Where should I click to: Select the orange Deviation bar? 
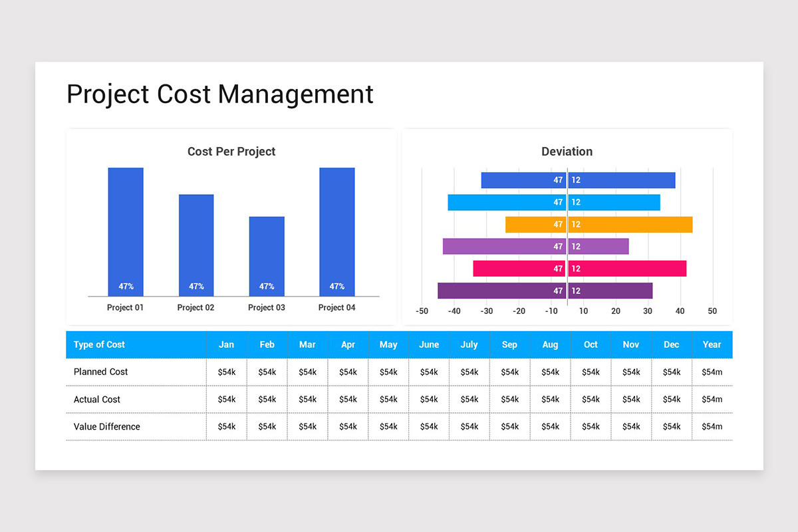tap(598, 224)
